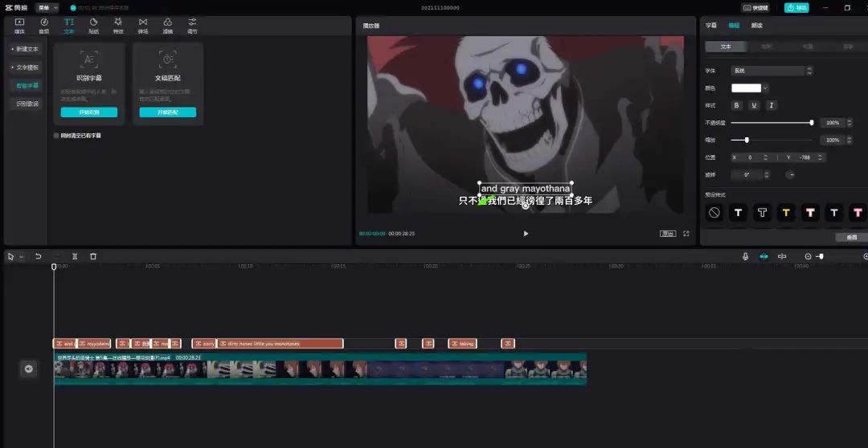The width and height of the screenshot is (868, 448).
Task: Click Start recognition button under 识别字幕
Action: coord(89,112)
